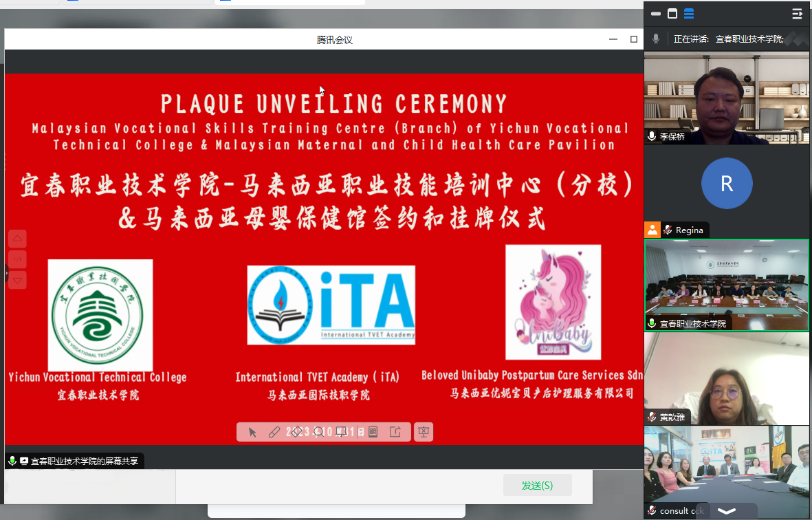Activate the magnifier zoom tool

click(318, 432)
